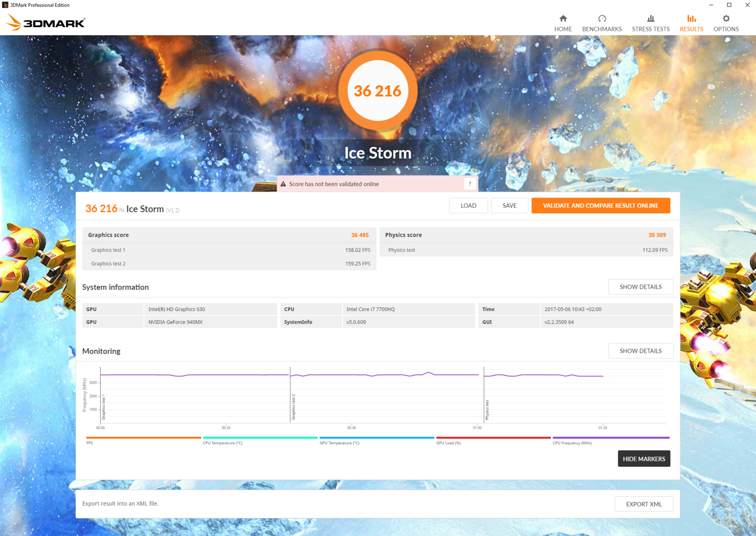The image size is (756, 536).
Task: Go to the BENCHMARKS tab label
Action: [x=602, y=29]
